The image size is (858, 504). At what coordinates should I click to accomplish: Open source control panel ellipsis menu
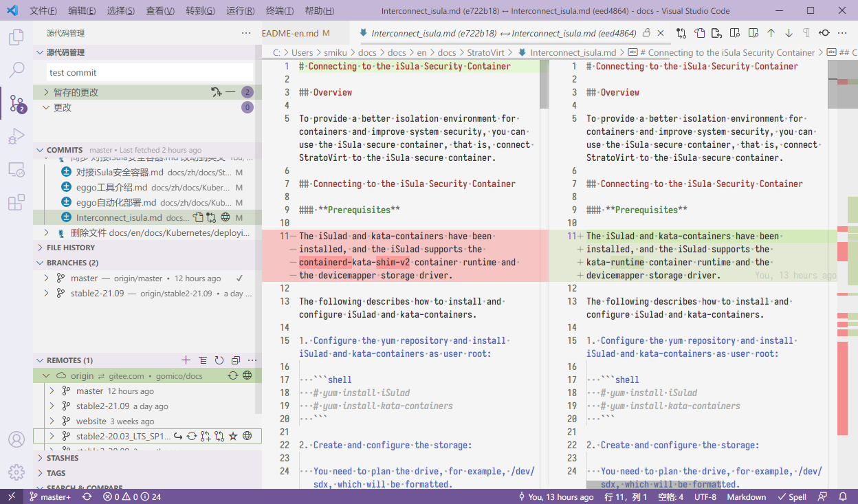click(x=246, y=33)
